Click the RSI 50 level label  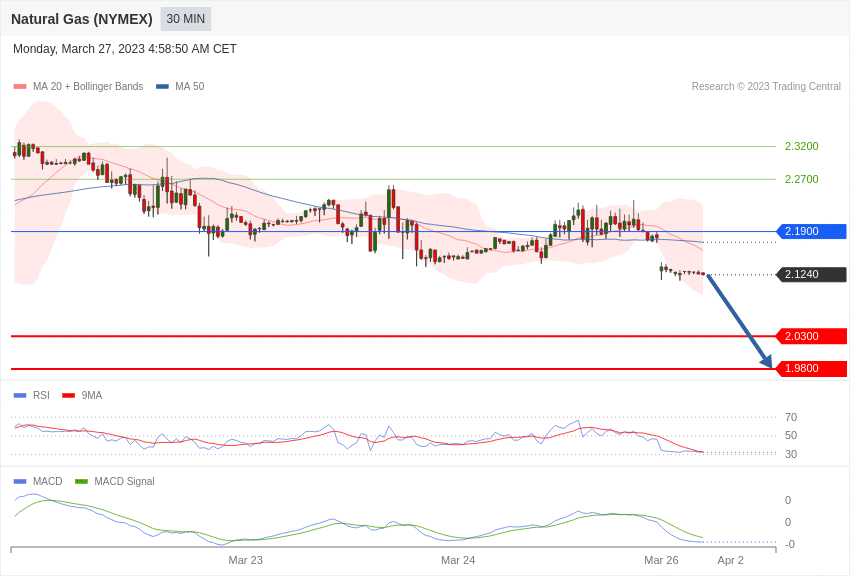791,435
